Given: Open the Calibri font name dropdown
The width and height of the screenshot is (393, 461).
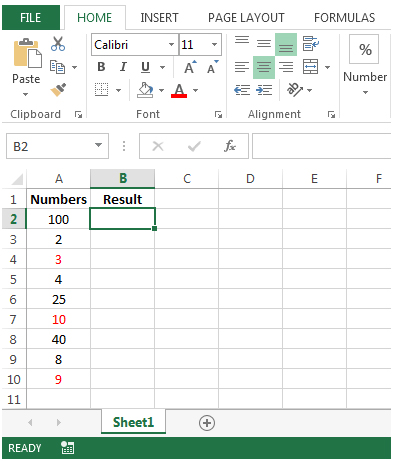Looking at the screenshot, I should (x=171, y=44).
